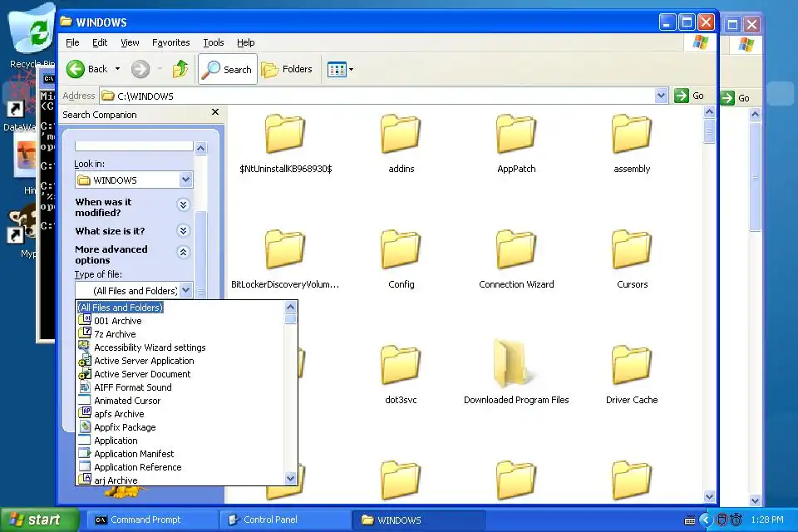Select the Cursors folder icon
This screenshot has height=532, width=798.
(632, 249)
